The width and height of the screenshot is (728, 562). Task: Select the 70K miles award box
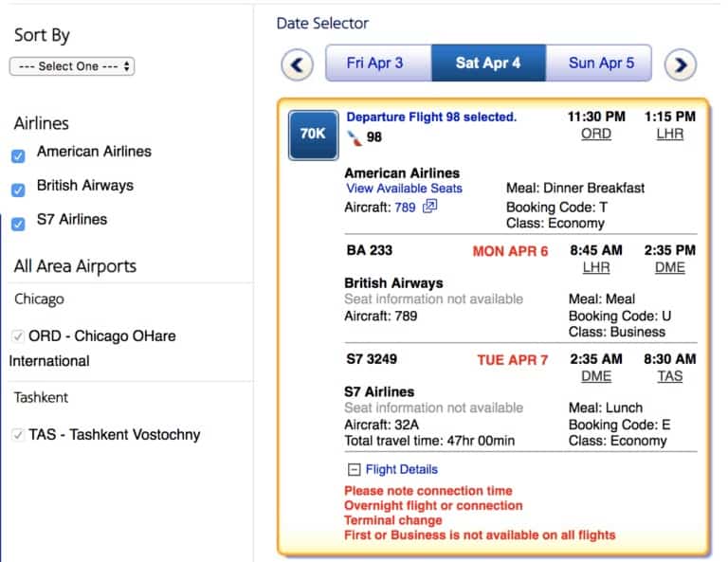click(314, 135)
